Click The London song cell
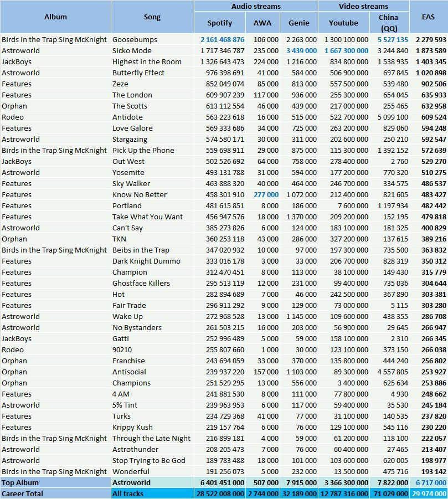Image resolution: width=448 pixels, height=499 pixels. click(152, 95)
